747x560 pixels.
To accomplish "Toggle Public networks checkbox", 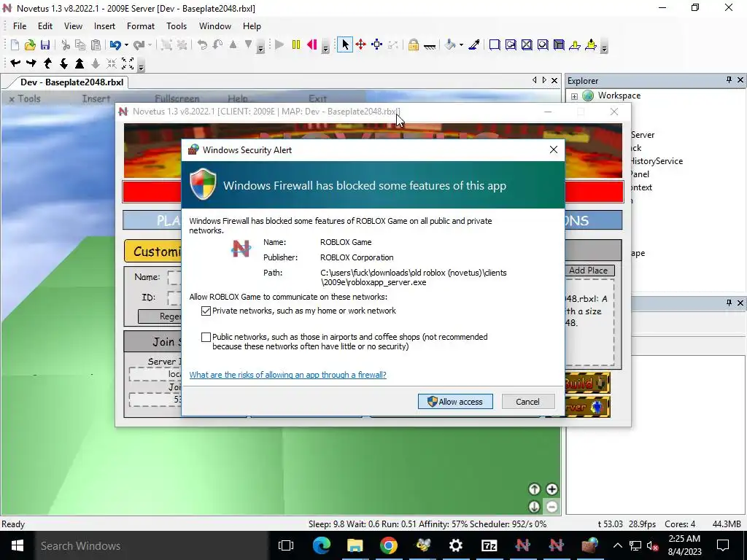I will [x=206, y=337].
